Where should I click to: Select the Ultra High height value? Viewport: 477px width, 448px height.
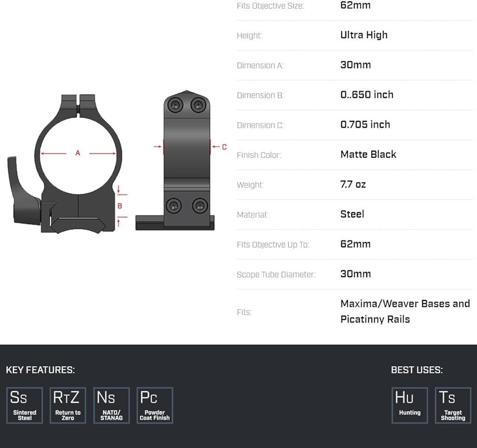click(x=363, y=35)
